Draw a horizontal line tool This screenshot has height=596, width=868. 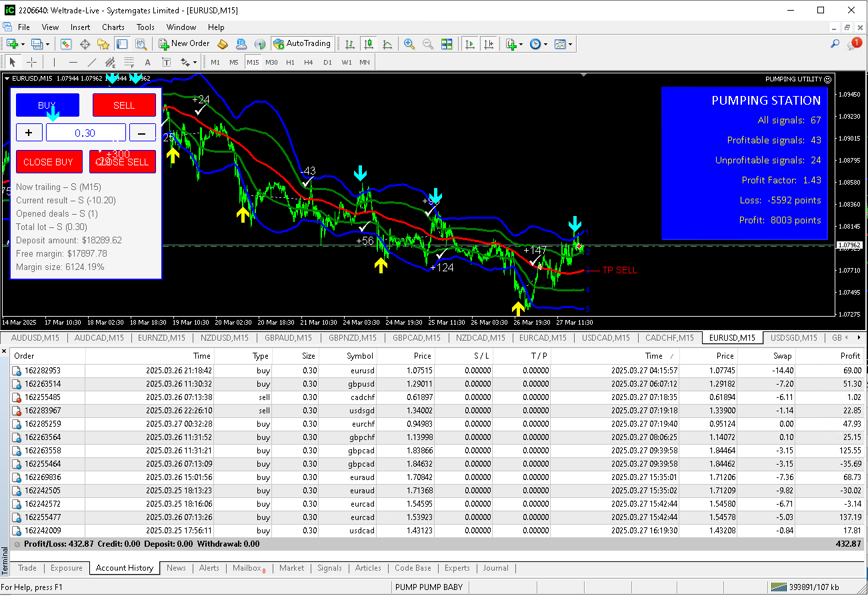73,63
